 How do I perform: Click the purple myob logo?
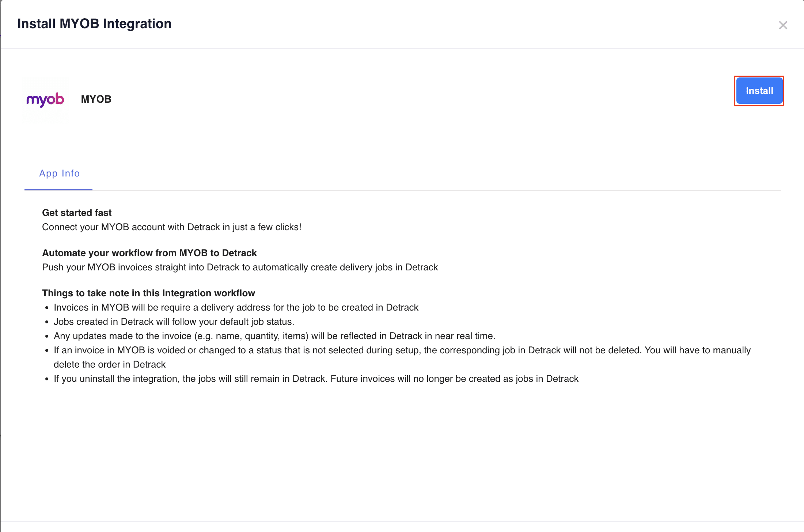tap(45, 99)
